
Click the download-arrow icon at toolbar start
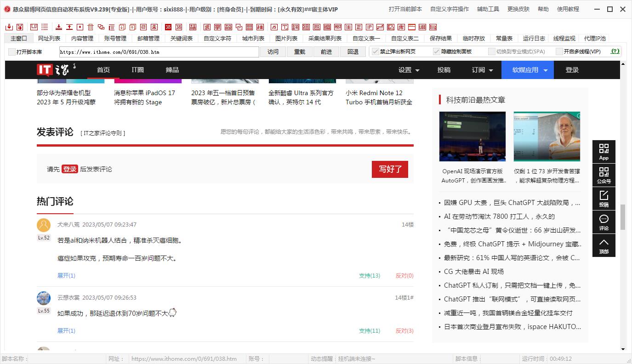coord(9,27)
